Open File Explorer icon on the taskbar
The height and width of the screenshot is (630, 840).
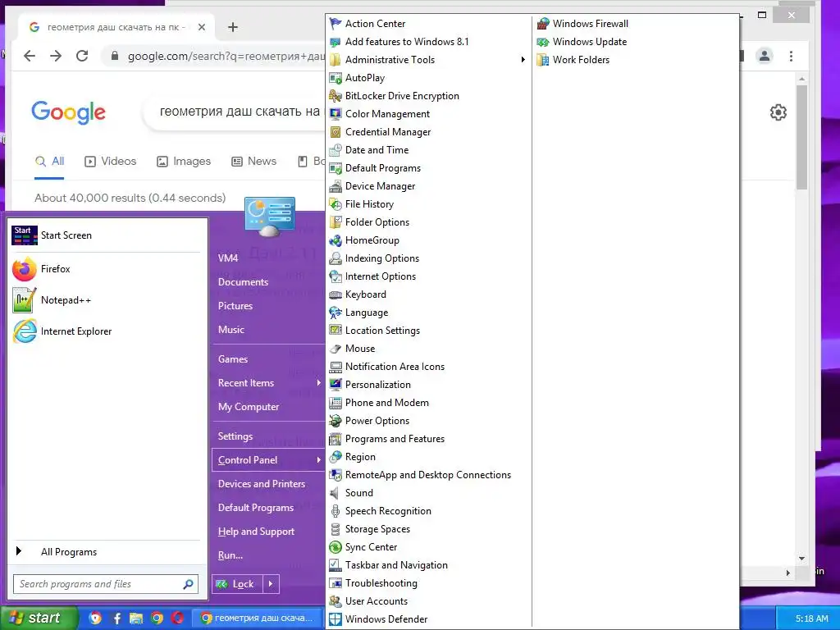click(136, 619)
